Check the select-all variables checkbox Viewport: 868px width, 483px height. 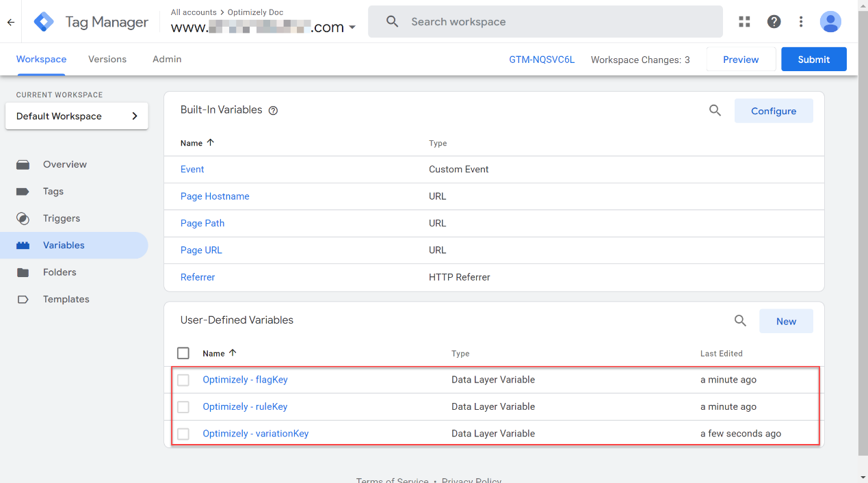183,353
